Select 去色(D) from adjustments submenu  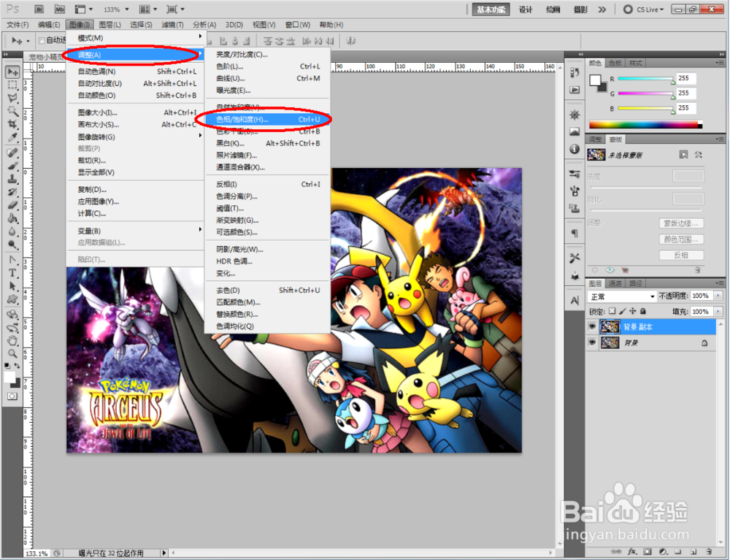coord(268,290)
